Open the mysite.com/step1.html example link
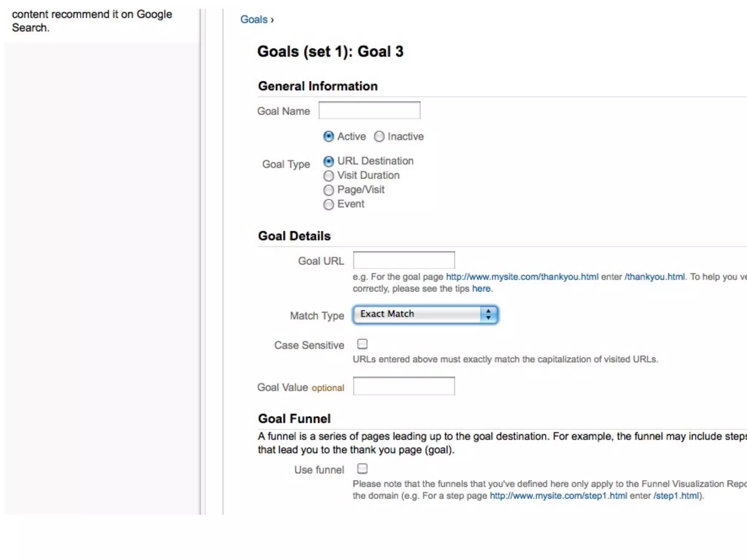Viewport: 747px width, 560px height. [558, 496]
